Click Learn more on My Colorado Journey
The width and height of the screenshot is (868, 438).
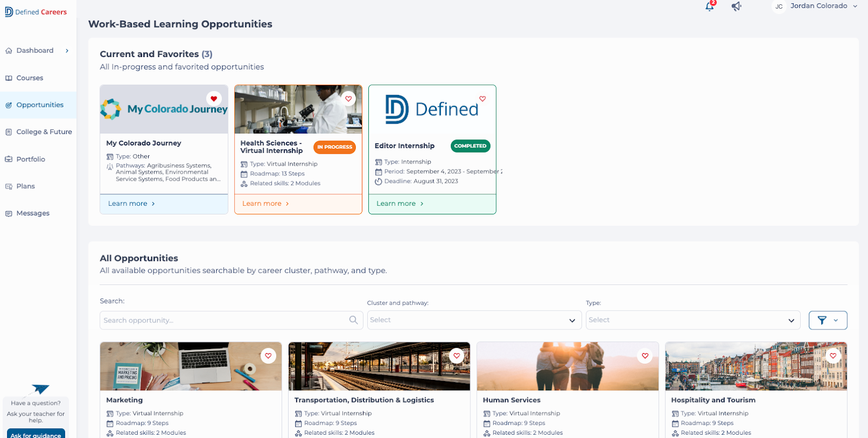131,204
